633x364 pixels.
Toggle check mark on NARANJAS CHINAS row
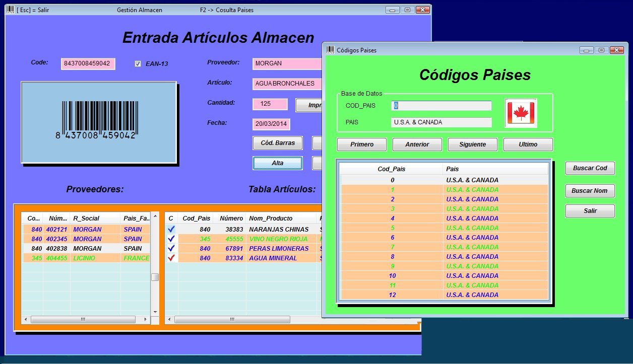tap(171, 229)
